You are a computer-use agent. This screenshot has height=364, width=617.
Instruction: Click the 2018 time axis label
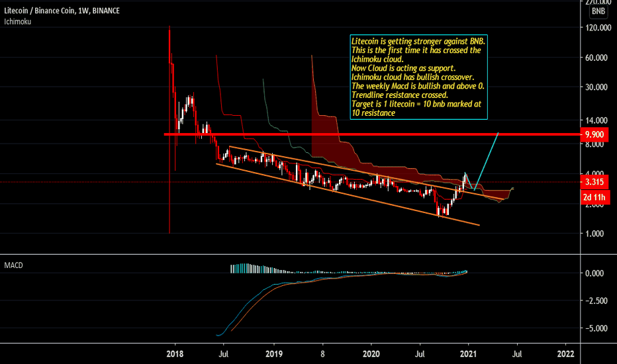click(175, 354)
